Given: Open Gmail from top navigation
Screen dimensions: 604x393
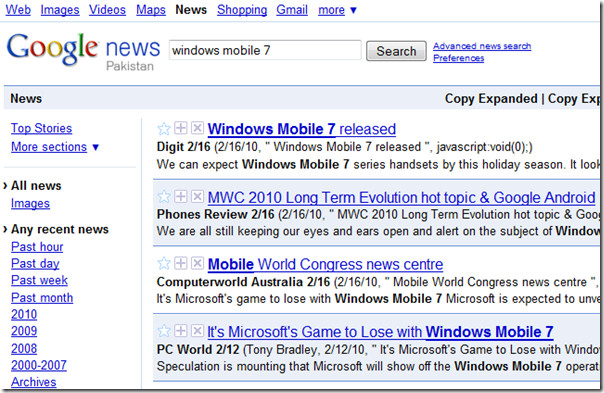Looking at the screenshot, I should (x=292, y=10).
